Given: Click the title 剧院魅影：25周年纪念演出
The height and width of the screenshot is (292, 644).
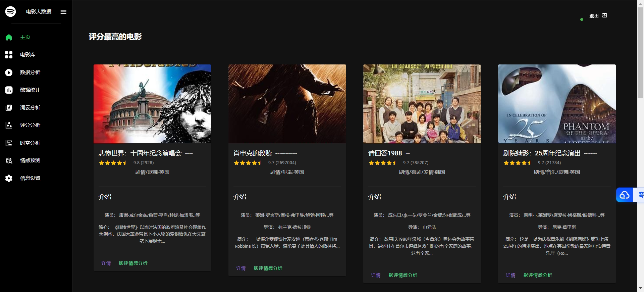Looking at the screenshot, I should pyautogui.click(x=542, y=153).
